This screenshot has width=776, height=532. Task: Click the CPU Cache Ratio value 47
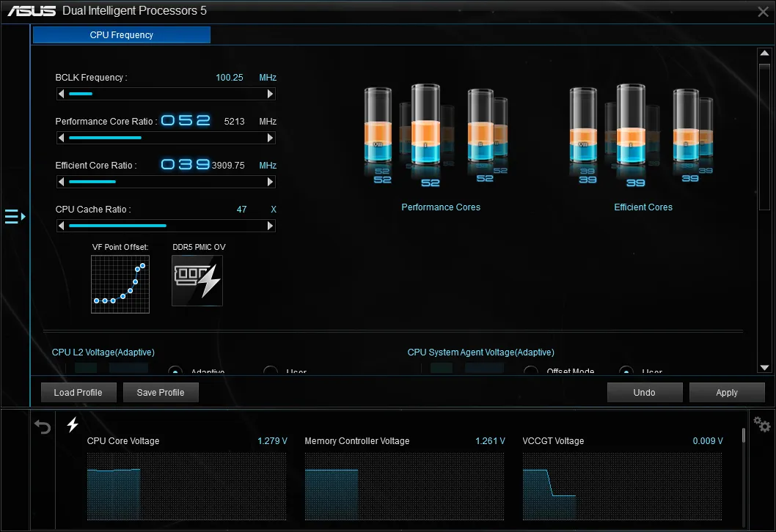(x=241, y=210)
